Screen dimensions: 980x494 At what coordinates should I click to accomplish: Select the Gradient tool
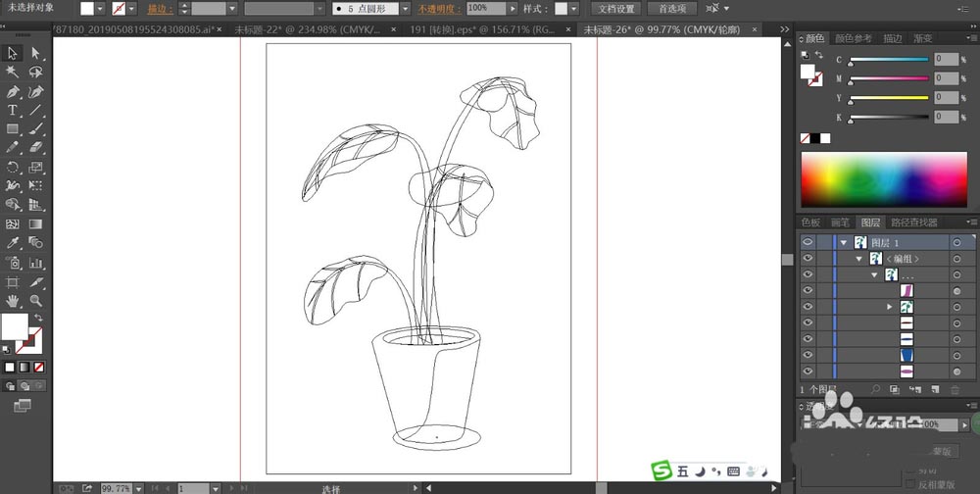coord(35,223)
